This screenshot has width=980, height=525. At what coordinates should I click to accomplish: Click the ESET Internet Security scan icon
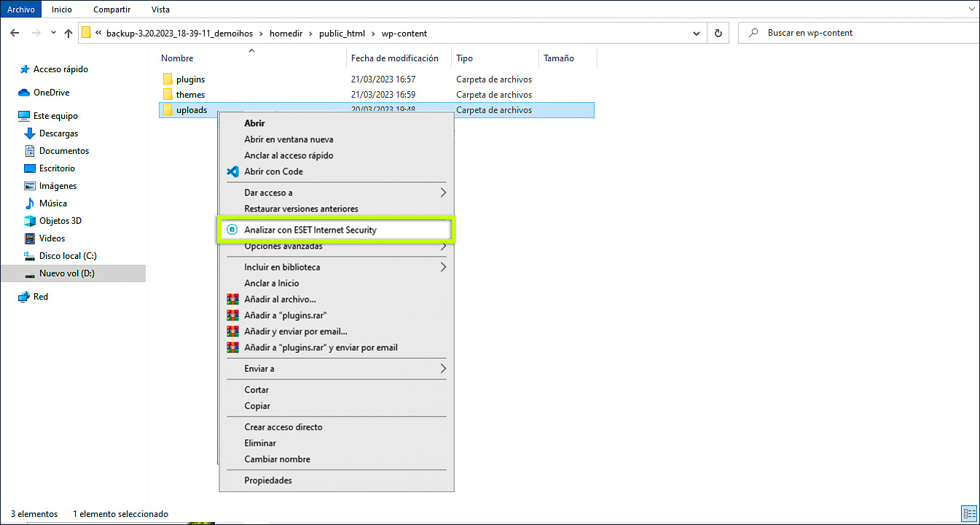point(232,230)
